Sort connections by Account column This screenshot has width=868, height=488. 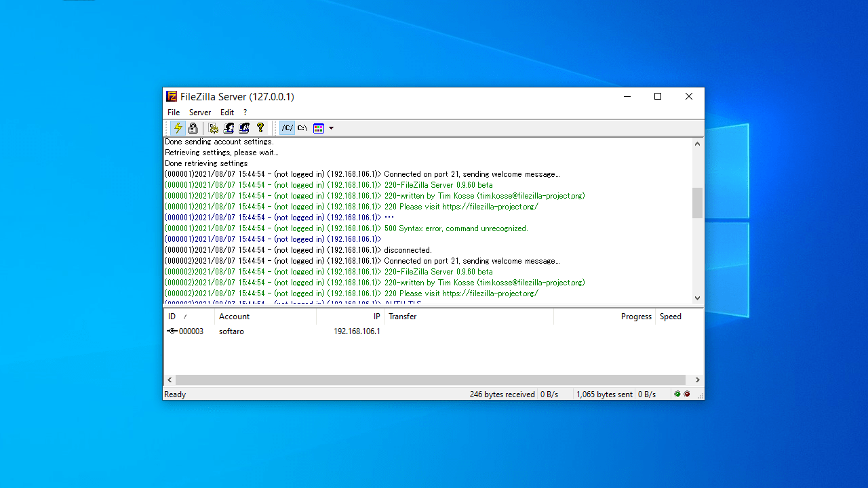pos(266,317)
